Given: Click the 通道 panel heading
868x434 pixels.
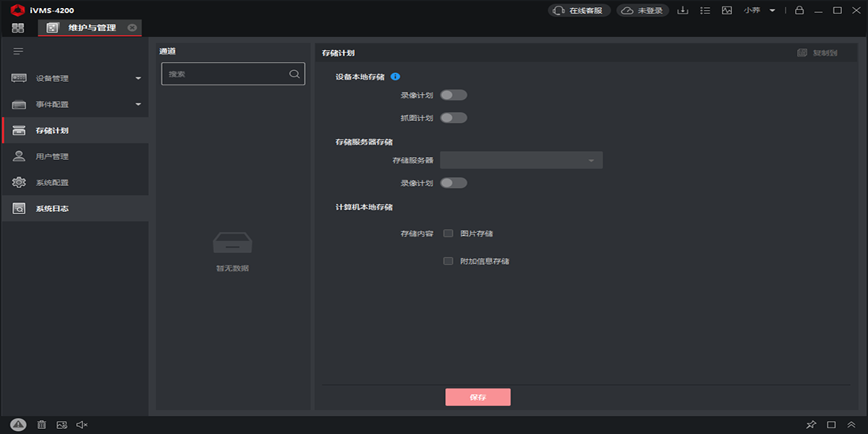Looking at the screenshot, I should (168, 51).
